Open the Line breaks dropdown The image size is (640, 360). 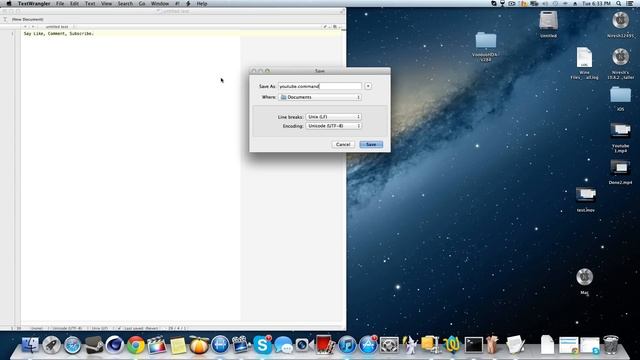[333, 117]
